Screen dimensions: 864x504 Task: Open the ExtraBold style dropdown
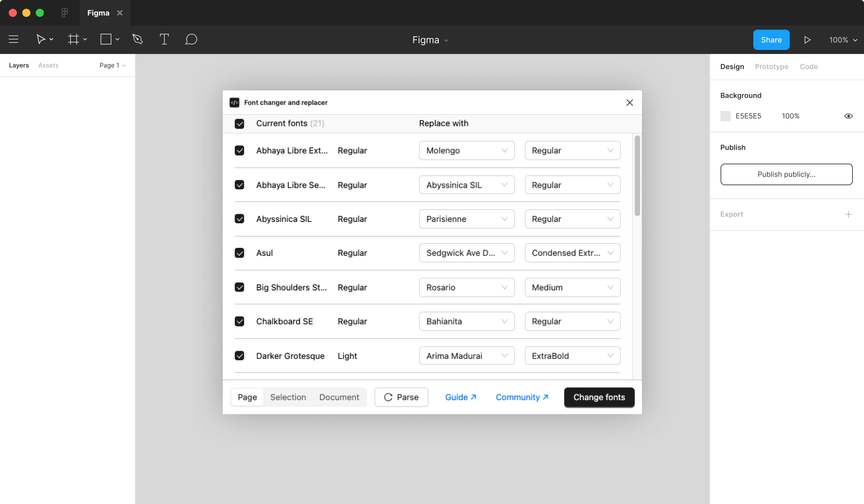tap(572, 356)
